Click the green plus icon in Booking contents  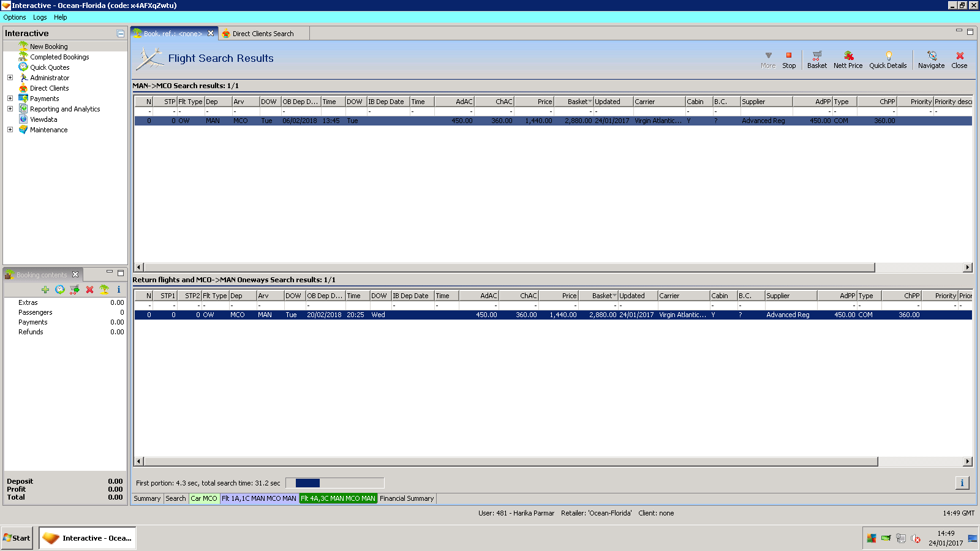pos(45,290)
